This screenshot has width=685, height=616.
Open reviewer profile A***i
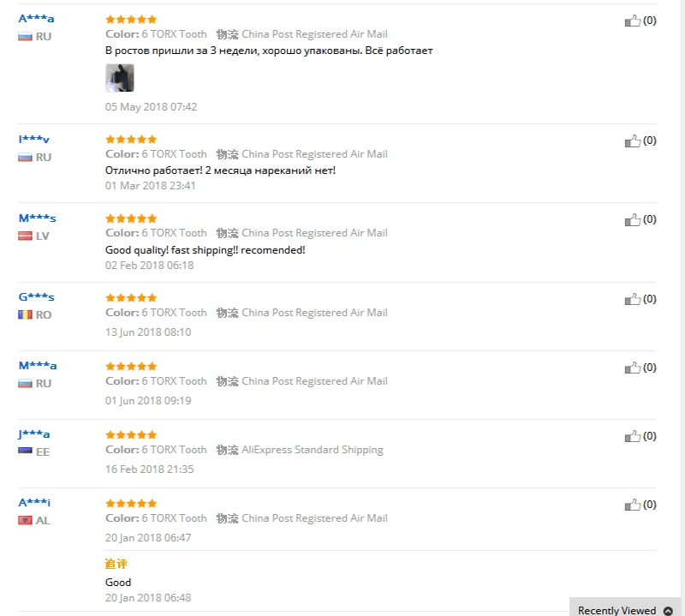34,503
